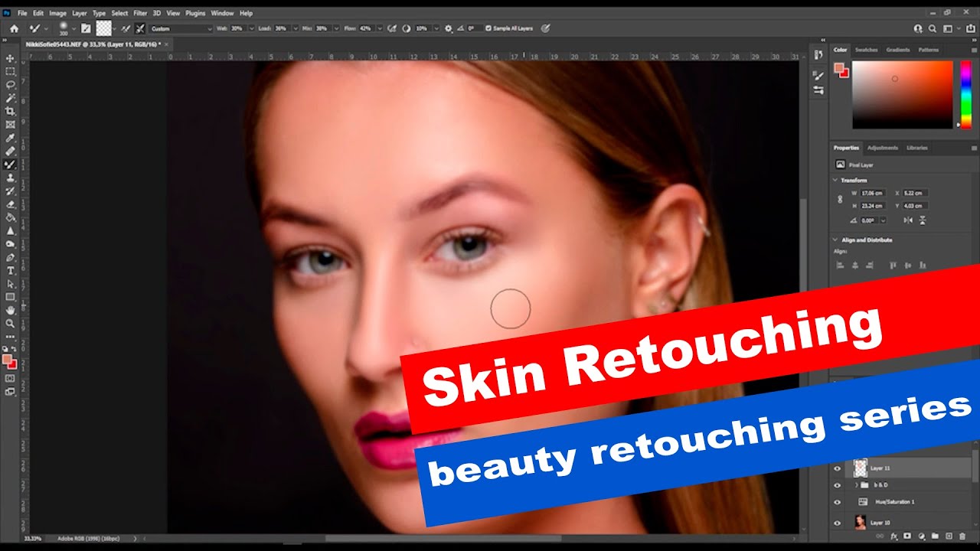Viewport: 980px width, 551px height.
Task: Select the Lasso tool
Action: click(x=11, y=84)
